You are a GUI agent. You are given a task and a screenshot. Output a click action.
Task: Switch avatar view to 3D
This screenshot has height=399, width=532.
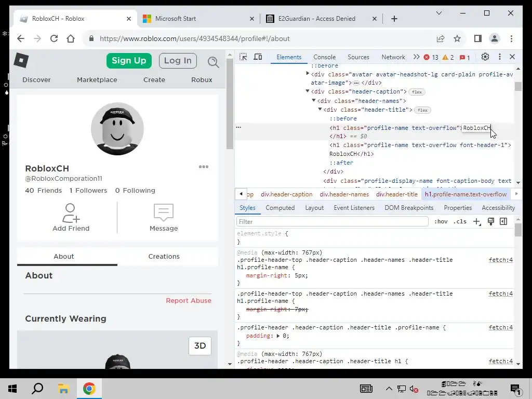tap(200, 345)
